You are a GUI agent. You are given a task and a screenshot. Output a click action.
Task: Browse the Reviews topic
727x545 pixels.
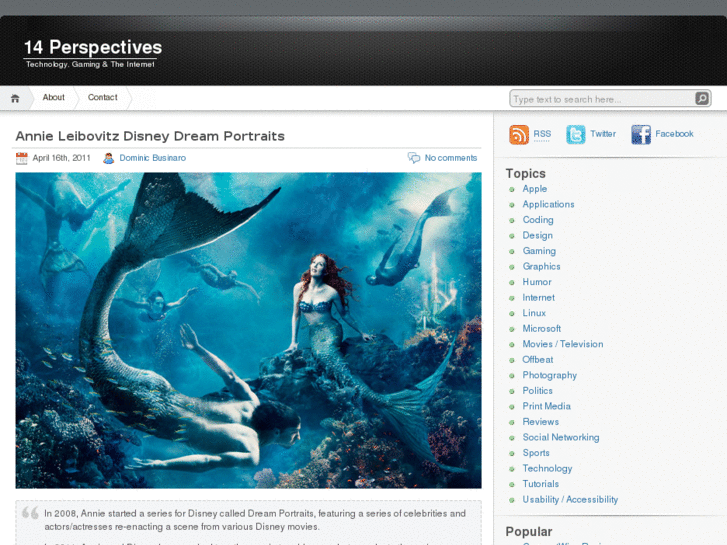[x=541, y=422]
